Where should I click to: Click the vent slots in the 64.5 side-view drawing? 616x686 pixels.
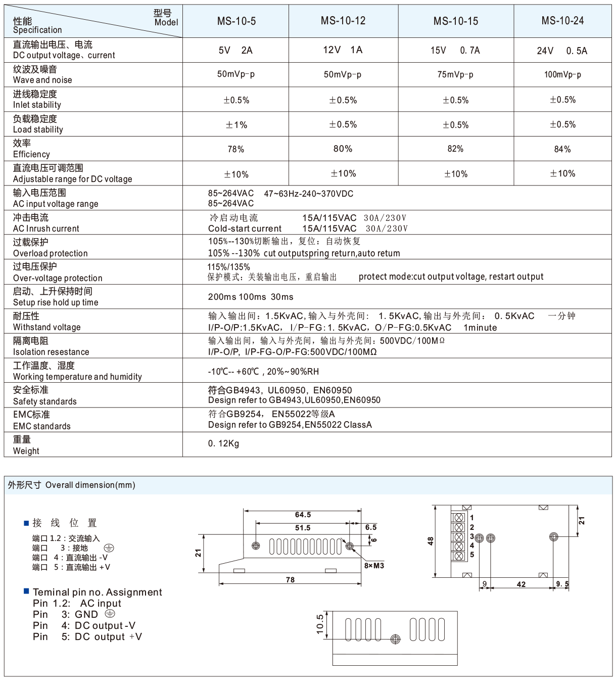tap(305, 546)
